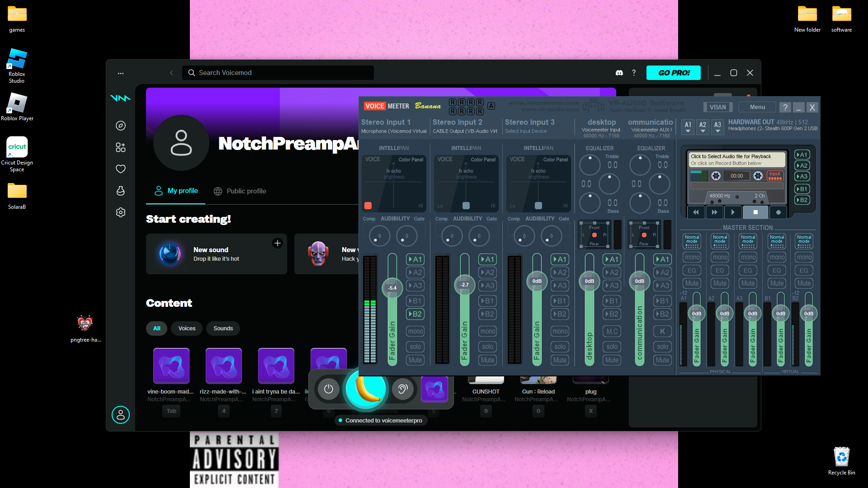
Task: Open the A3 hardware out dropdown
Action: [717, 127]
